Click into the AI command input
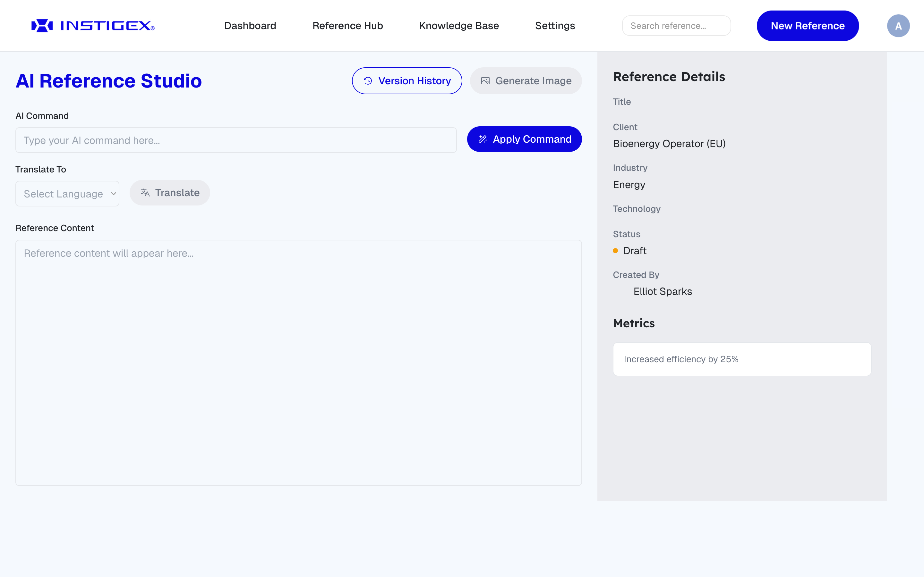Screen dimensions: 924x577 pos(235,140)
